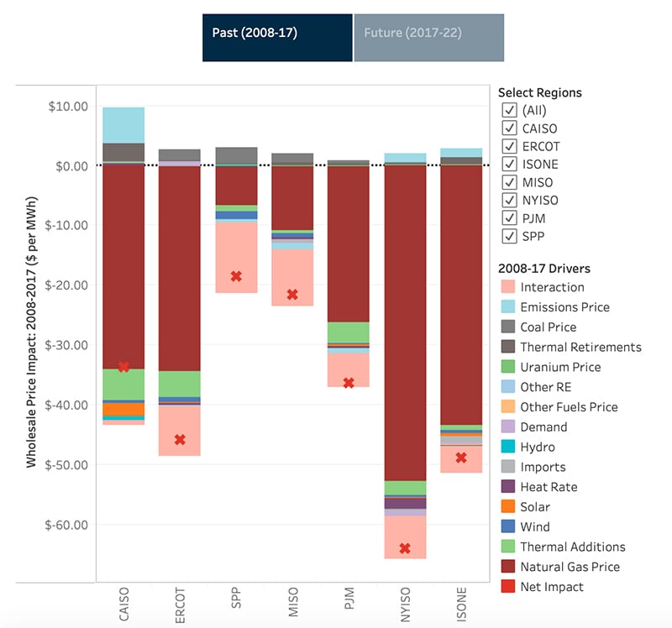Disable the NYISO region checkbox
The width and height of the screenshot is (672, 628).
(x=509, y=201)
